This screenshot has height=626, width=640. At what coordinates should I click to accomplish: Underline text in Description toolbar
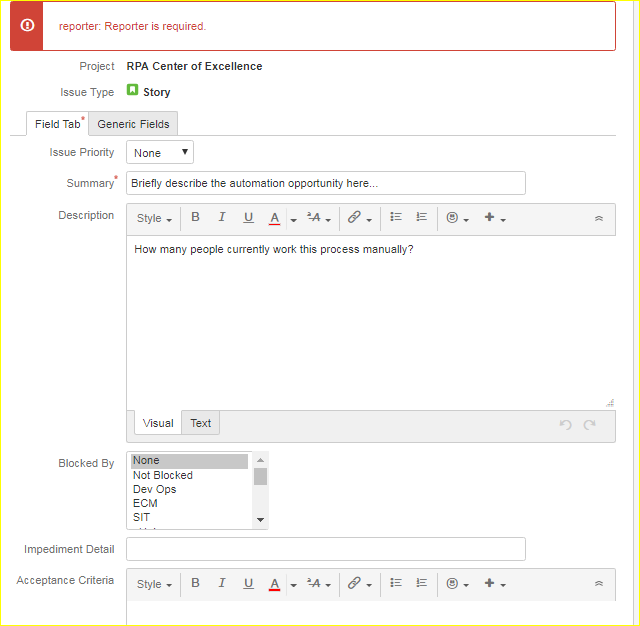(x=248, y=218)
